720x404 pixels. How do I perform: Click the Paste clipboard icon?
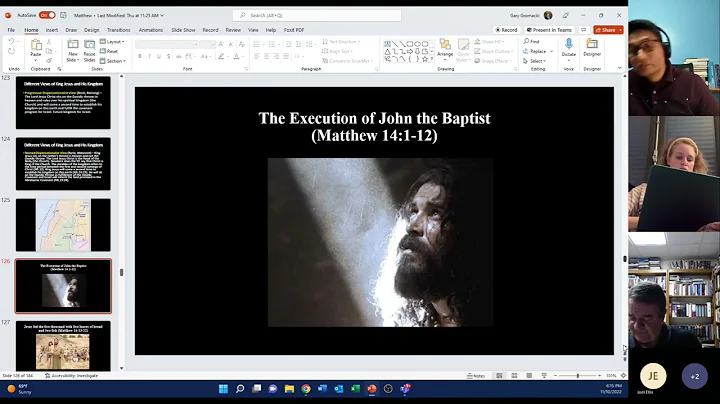36,45
